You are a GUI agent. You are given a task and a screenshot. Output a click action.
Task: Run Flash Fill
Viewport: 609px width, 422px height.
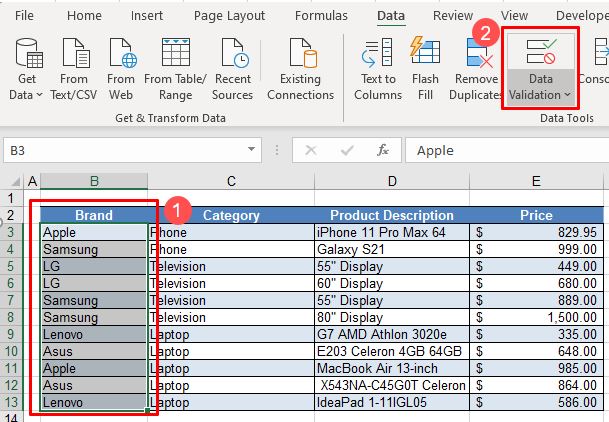[425, 68]
